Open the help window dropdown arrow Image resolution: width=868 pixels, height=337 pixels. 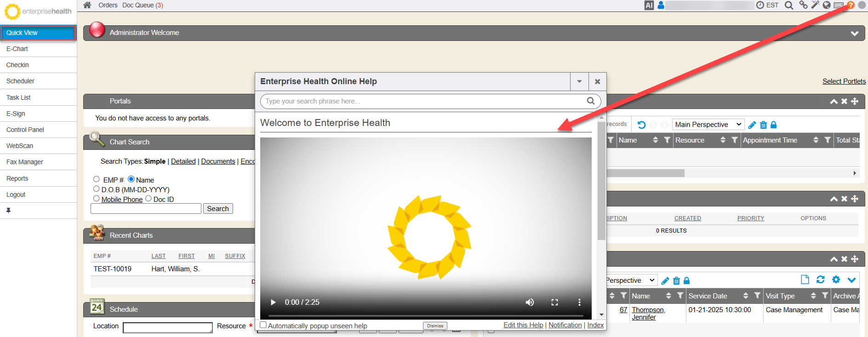click(x=579, y=82)
